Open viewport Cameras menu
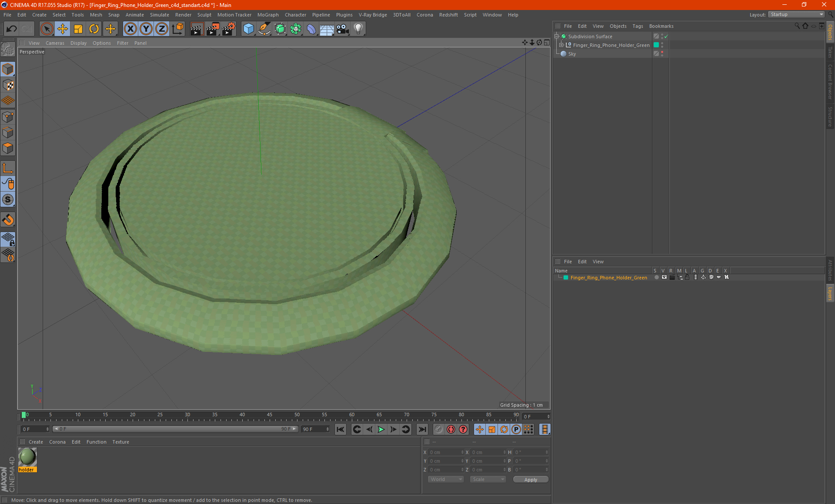 pyautogui.click(x=55, y=43)
